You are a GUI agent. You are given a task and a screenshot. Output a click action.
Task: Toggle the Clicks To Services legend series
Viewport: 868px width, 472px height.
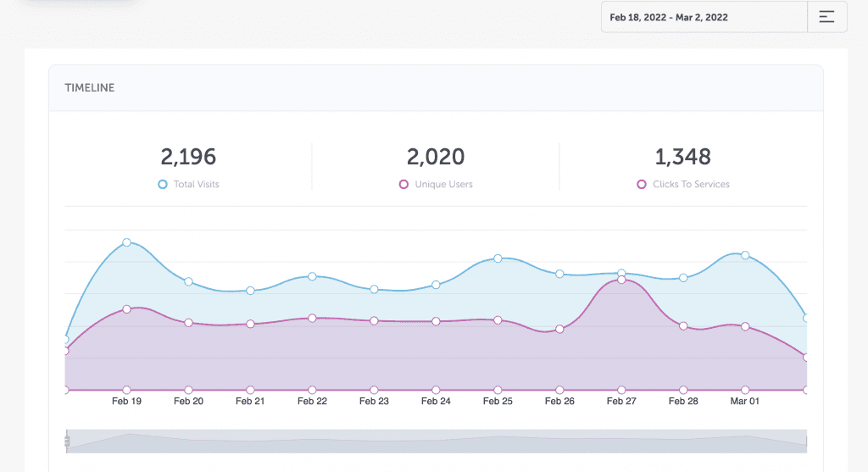pos(683,184)
